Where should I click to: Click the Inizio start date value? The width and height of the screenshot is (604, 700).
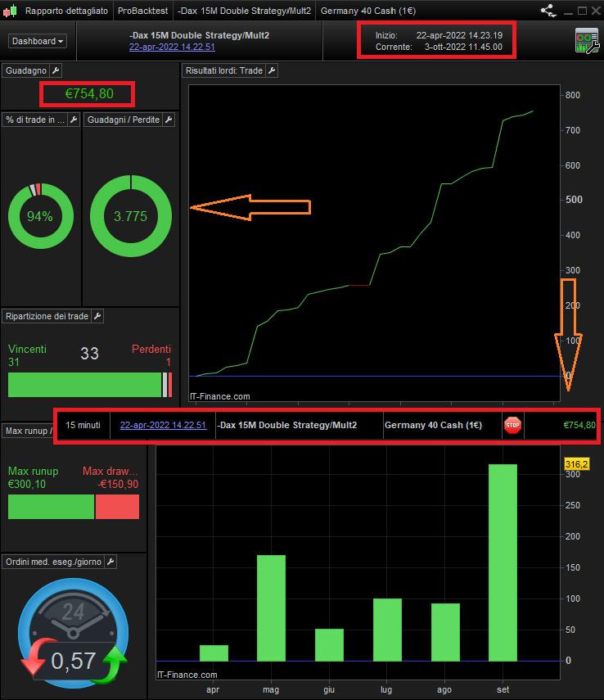point(459,35)
